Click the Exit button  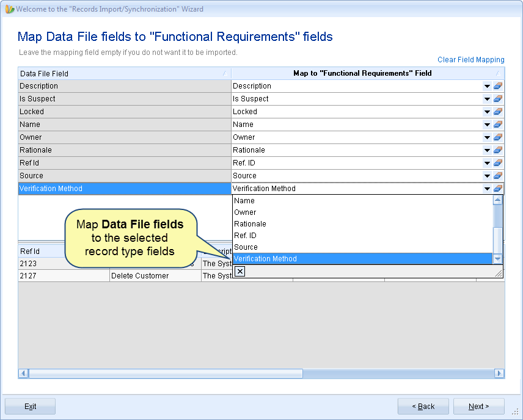pyautogui.click(x=30, y=407)
